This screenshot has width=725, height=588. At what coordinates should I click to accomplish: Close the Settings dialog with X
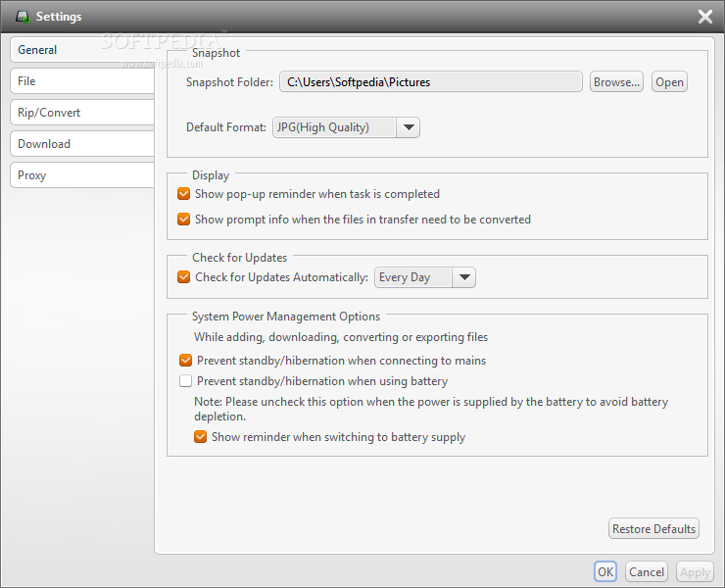(x=705, y=17)
